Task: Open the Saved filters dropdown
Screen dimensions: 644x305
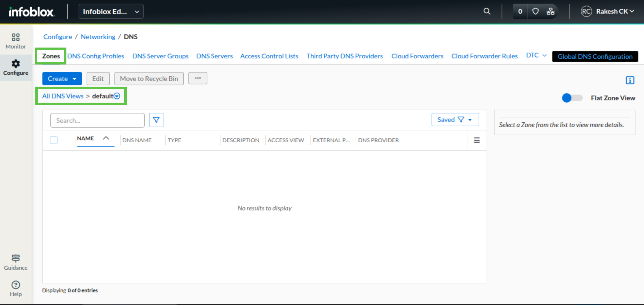Action: coord(455,120)
